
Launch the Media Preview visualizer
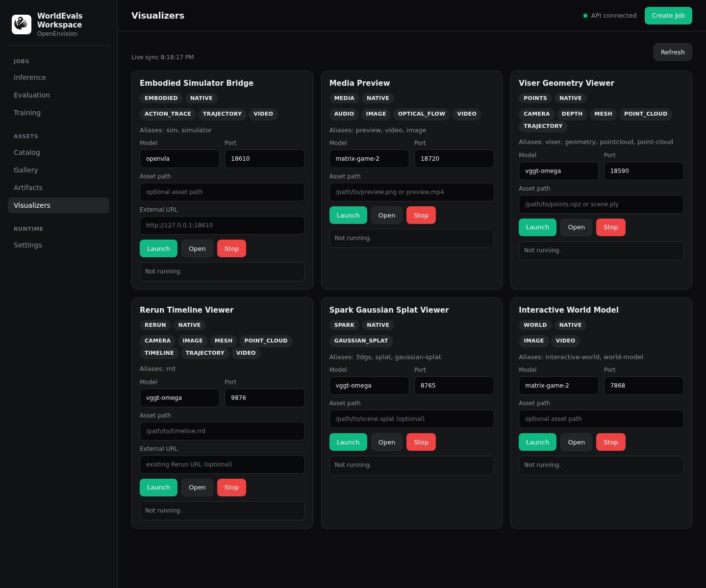click(x=348, y=215)
